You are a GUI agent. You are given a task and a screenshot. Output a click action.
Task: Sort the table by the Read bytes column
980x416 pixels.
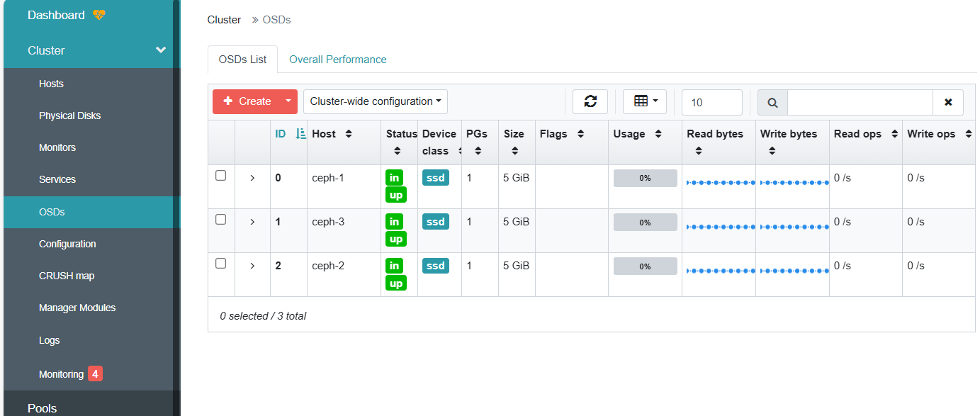tap(699, 151)
